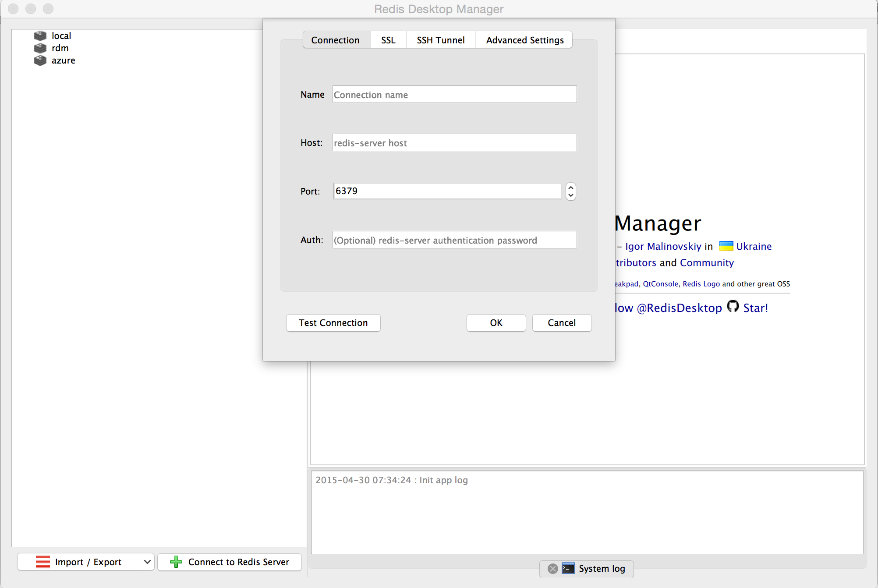This screenshot has height=588, width=878.
Task: Click the System log tab label
Action: tap(602, 569)
